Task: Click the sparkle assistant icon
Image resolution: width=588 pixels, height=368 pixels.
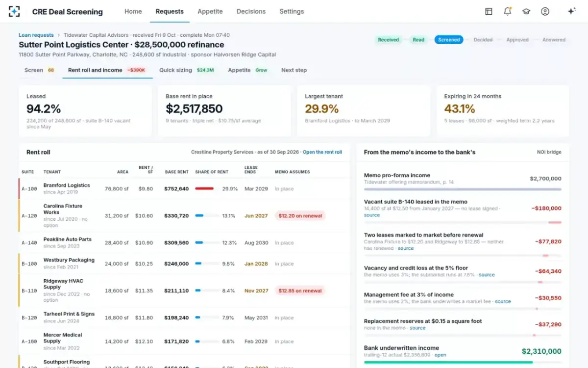Action: tap(571, 11)
